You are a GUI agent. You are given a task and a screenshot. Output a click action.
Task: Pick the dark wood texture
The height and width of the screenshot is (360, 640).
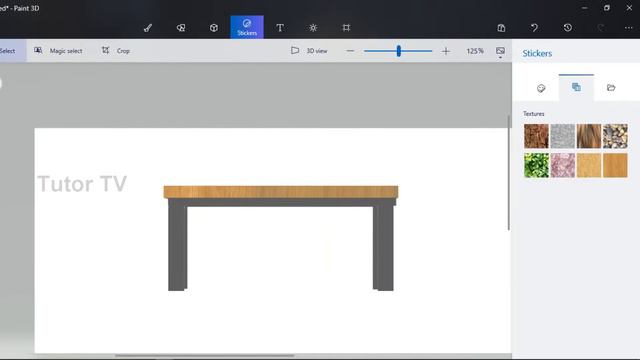pyautogui.click(x=615, y=165)
